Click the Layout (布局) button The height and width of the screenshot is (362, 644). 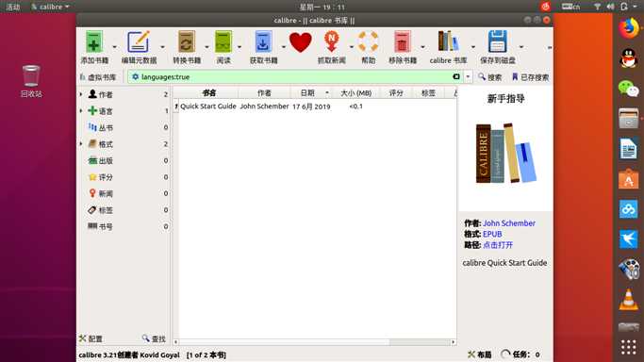pyautogui.click(x=480, y=354)
